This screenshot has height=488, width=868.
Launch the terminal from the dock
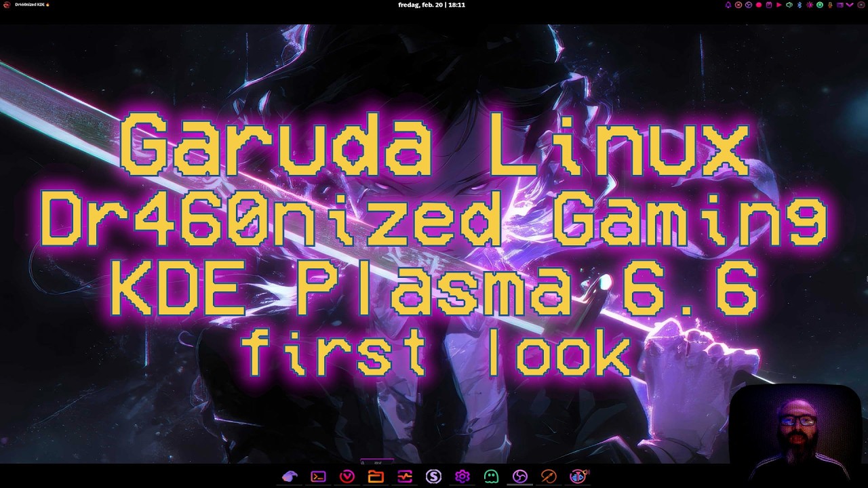tap(317, 476)
